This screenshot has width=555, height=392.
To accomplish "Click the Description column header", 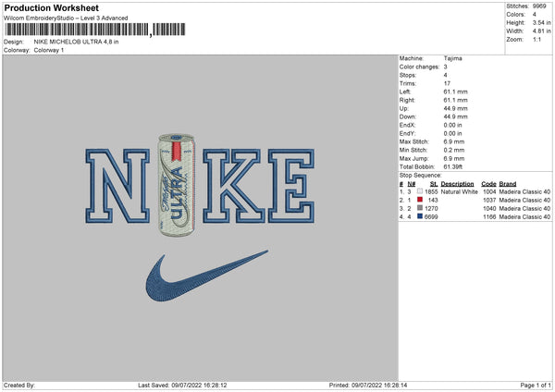I will 457,184.
